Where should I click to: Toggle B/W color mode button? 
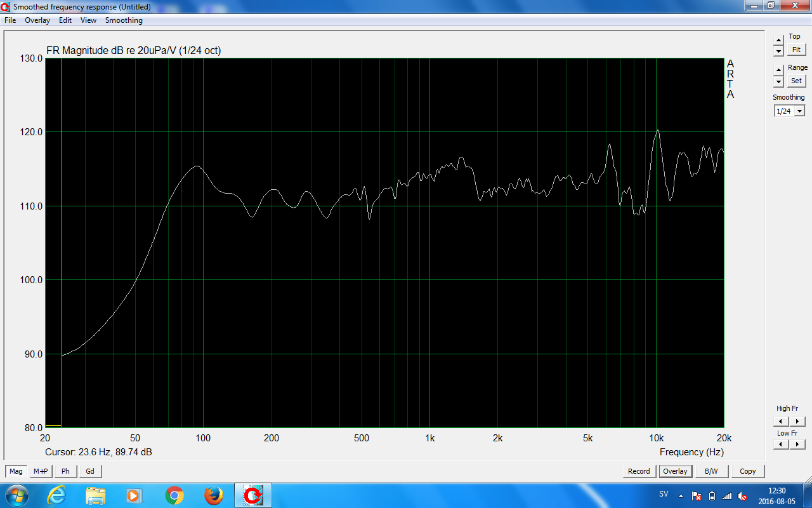(x=711, y=471)
